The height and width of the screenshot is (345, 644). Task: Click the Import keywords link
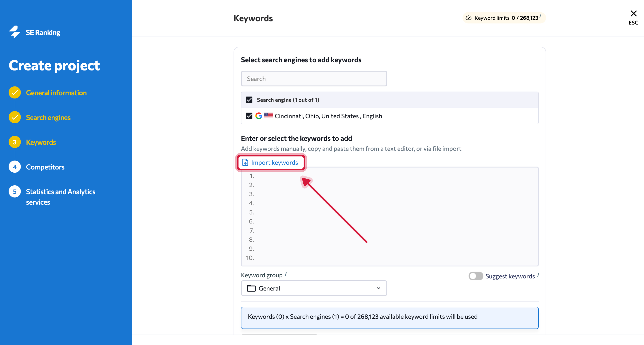pos(274,162)
